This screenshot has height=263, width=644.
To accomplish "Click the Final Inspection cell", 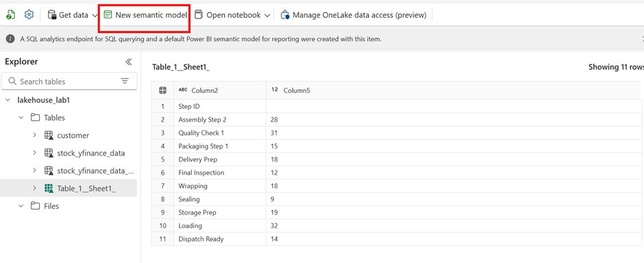I will [x=220, y=173].
